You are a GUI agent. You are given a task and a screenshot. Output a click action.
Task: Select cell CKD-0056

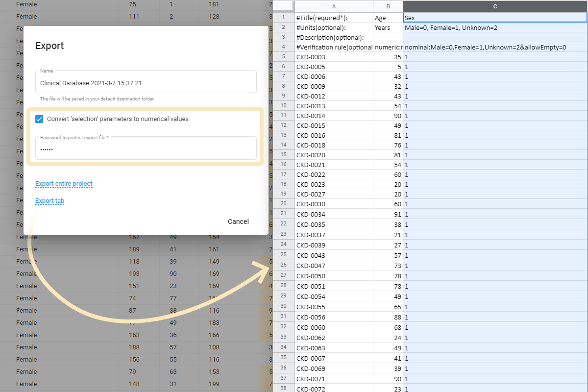(334, 317)
